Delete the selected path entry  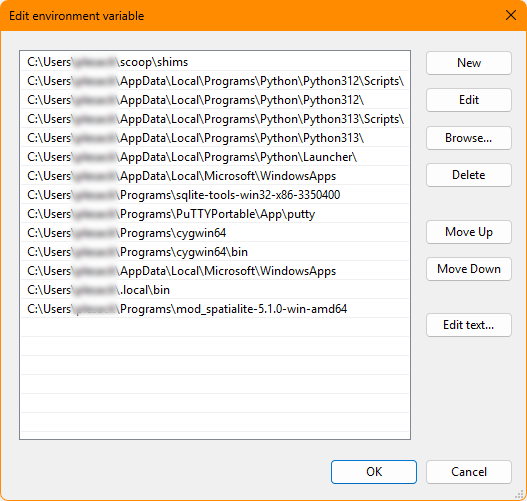pyautogui.click(x=469, y=175)
